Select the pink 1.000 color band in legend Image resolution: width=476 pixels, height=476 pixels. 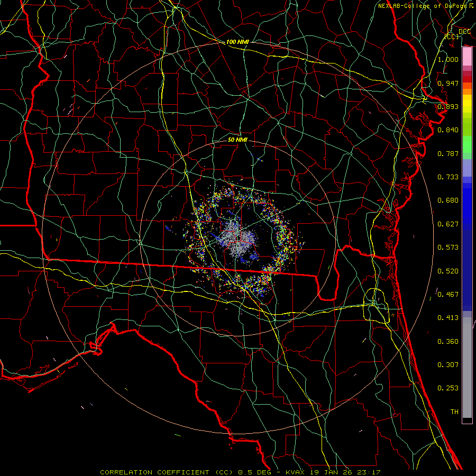pos(467,56)
